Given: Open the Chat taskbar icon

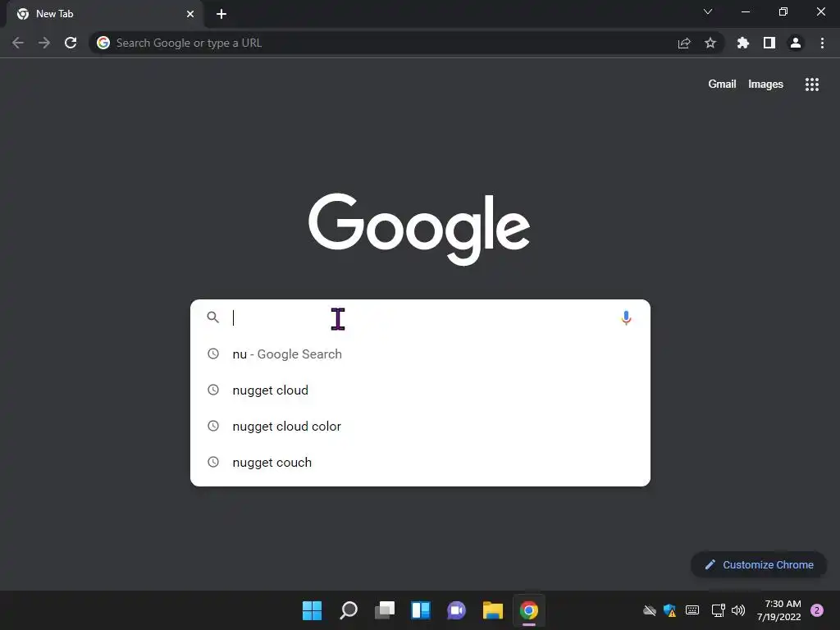Looking at the screenshot, I should coord(456,610).
